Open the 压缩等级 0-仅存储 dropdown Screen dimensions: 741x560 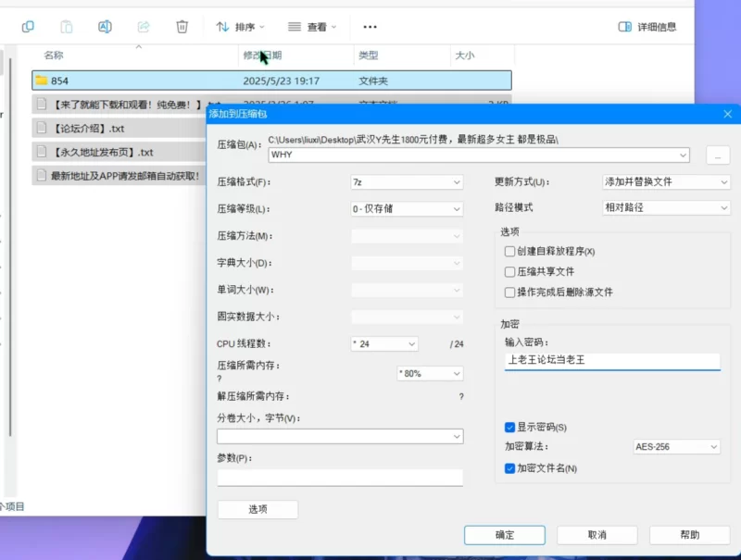407,208
